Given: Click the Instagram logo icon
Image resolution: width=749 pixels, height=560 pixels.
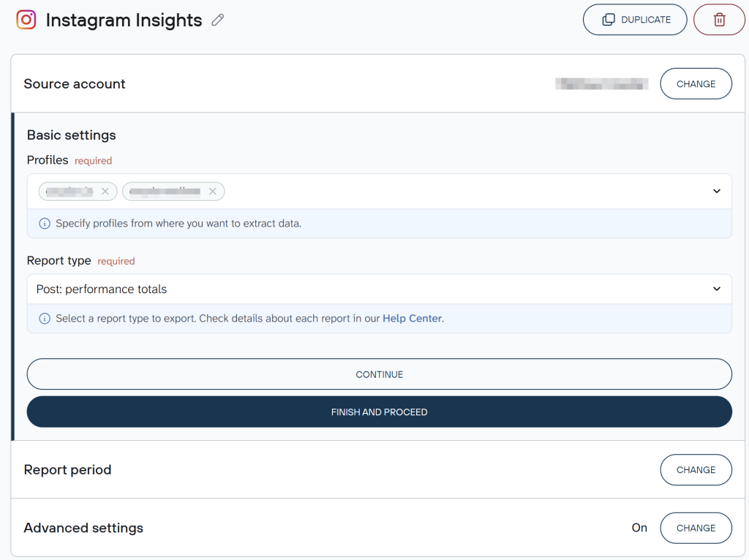Looking at the screenshot, I should (26, 20).
